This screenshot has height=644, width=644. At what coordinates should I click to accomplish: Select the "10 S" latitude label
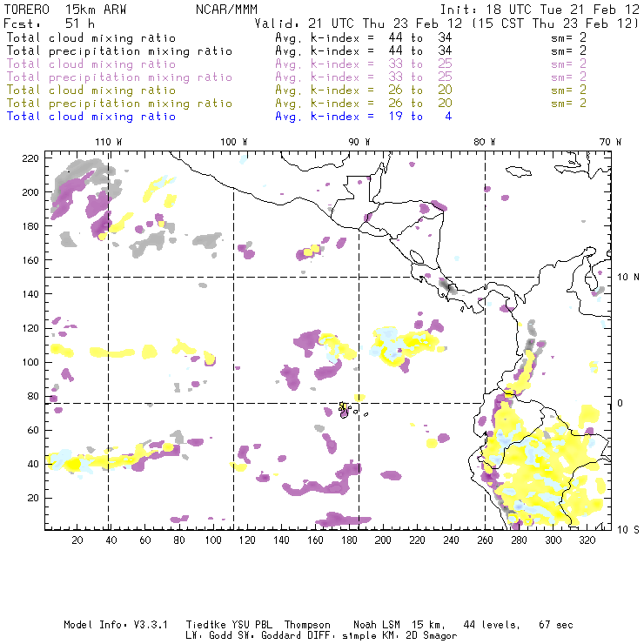[x=628, y=530]
